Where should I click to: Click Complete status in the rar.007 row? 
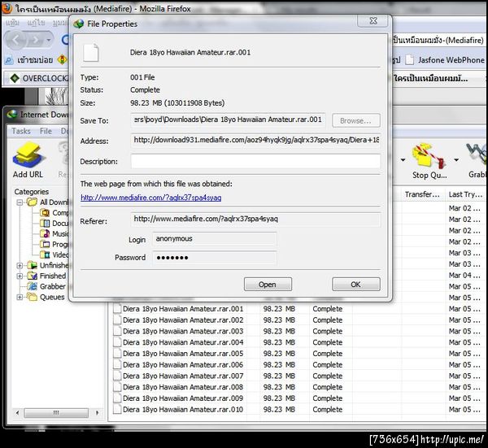click(328, 376)
